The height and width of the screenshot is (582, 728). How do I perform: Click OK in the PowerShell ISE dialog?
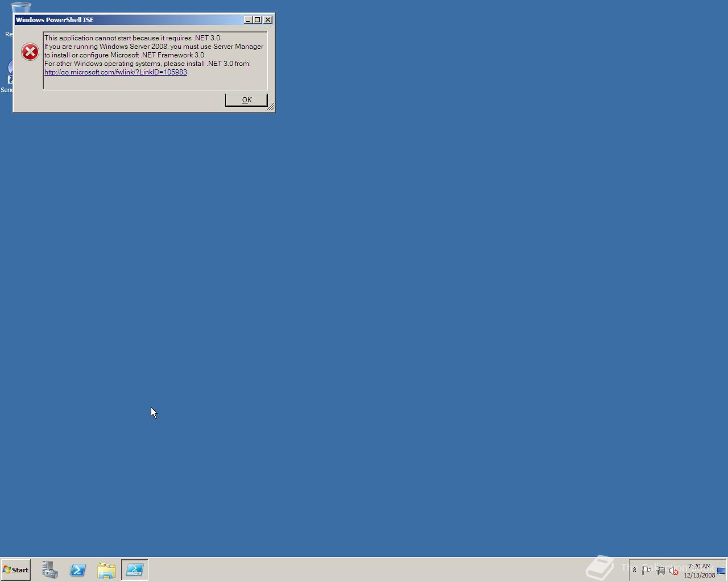[x=246, y=100]
